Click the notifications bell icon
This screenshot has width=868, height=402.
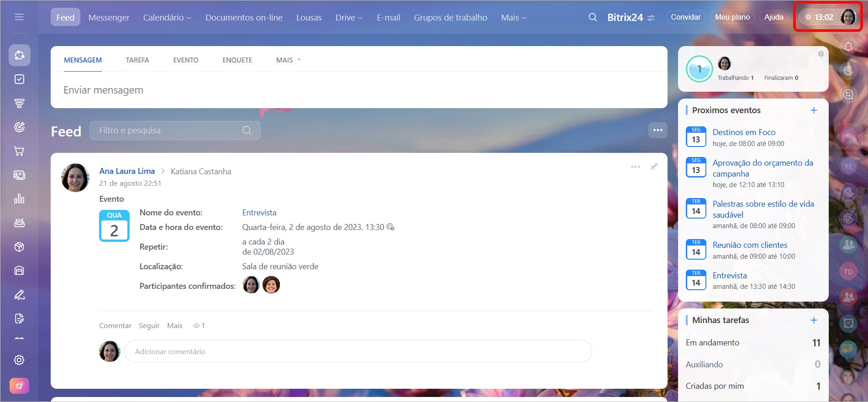[x=848, y=47]
